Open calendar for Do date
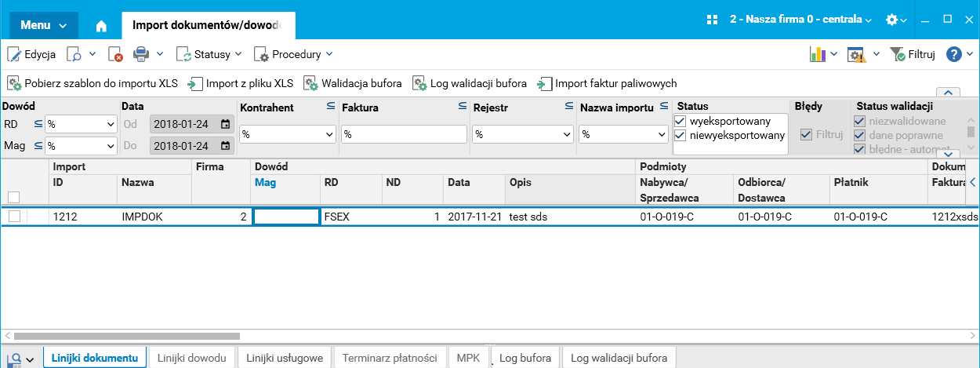The width and height of the screenshot is (980, 368). point(225,145)
